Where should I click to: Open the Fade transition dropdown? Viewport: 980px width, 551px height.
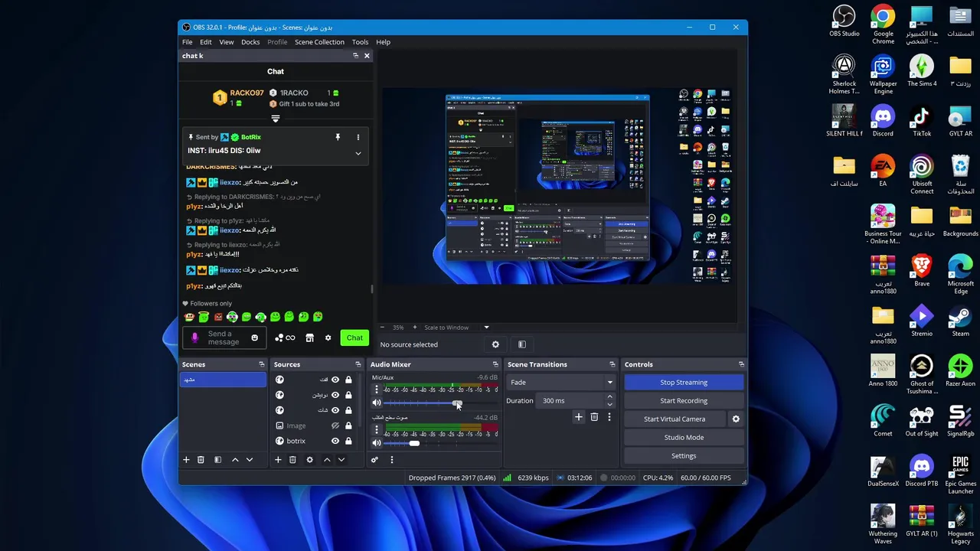(x=561, y=383)
